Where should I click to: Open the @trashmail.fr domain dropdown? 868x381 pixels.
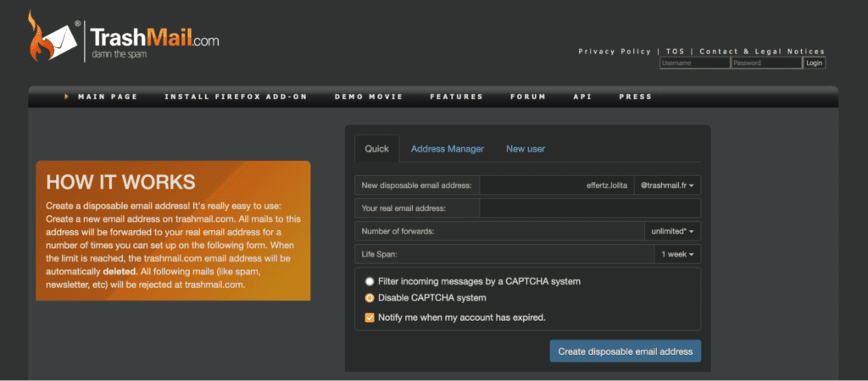[x=668, y=185]
